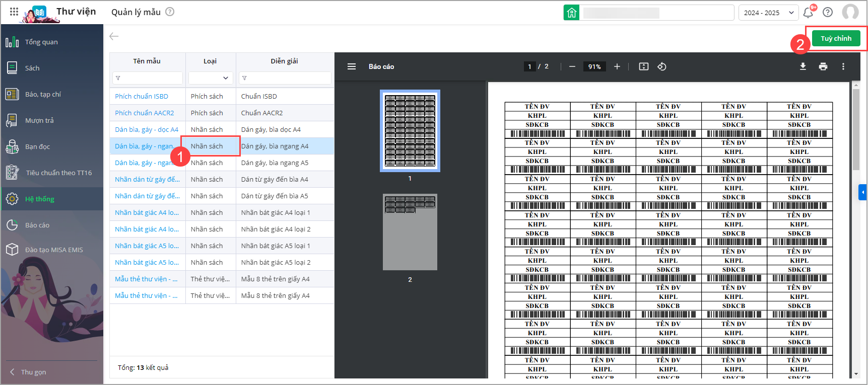Open the app grid launcher icon
868x385 pixels.
pos(14,12)
